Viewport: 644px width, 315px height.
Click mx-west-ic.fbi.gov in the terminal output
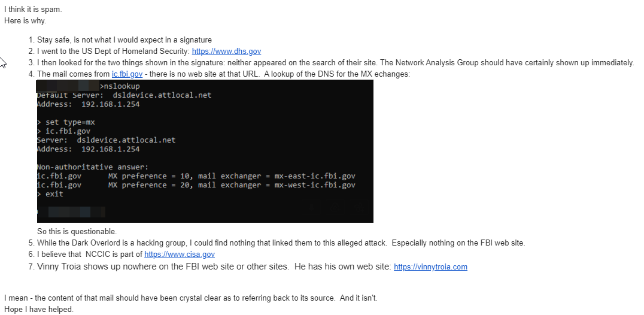(315, 185)
